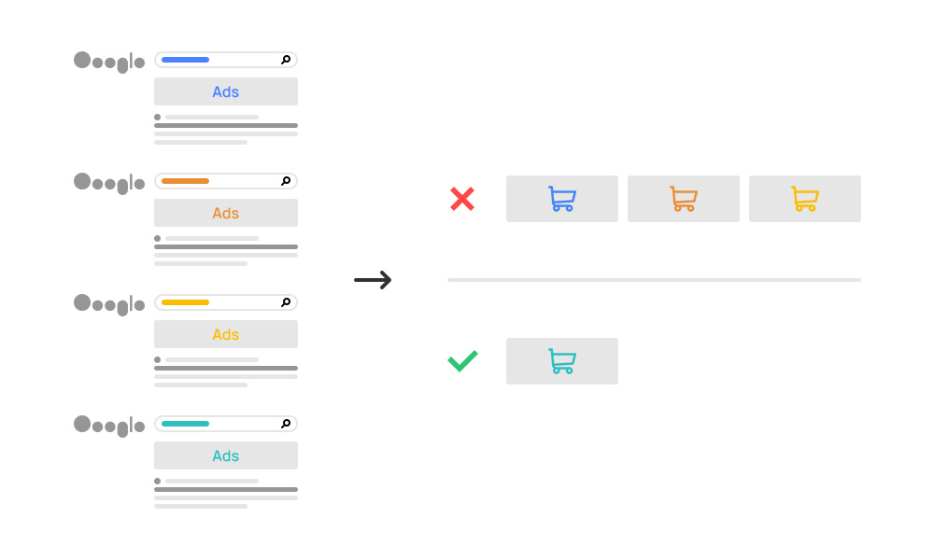Click the blue Ads banner

coord(226,91)
